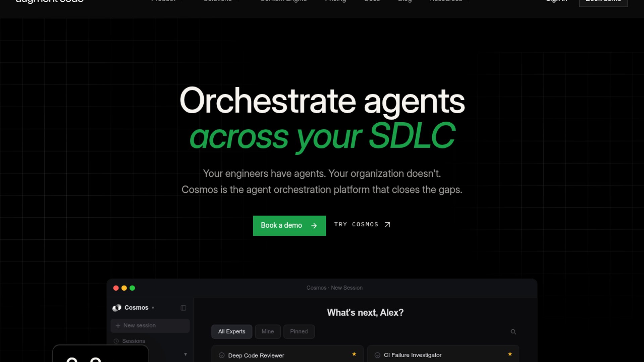Image resolution: width=644 pixels, height=362 pixels.
Task: Expand the Cosmos workspace dropdown arrow
Action: click(x=153, y=308)
